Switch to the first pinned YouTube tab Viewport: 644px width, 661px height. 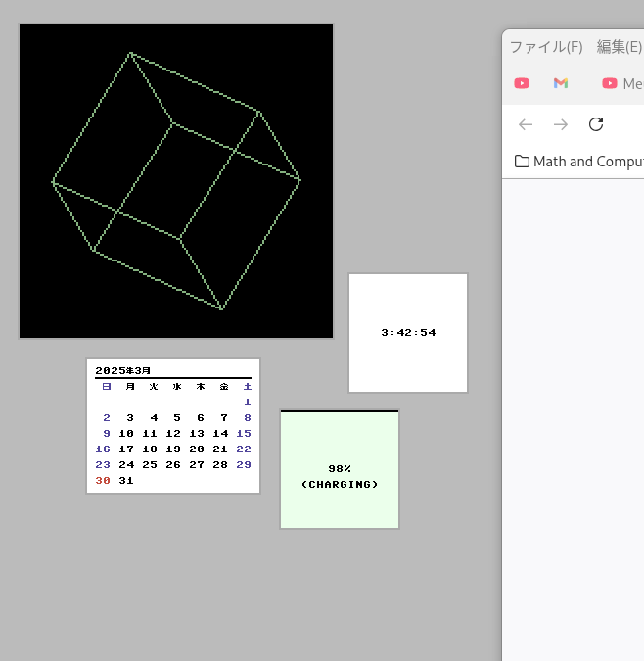click(522, 83)
